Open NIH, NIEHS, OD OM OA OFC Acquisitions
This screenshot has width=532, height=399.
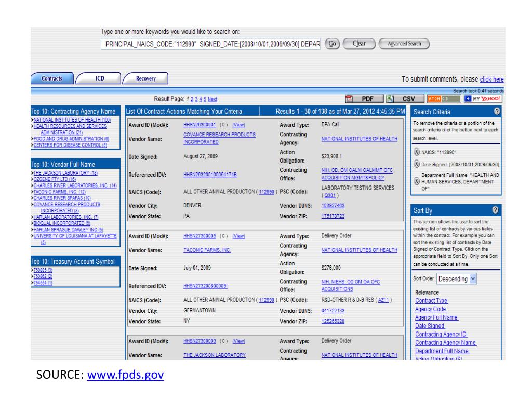351,285
